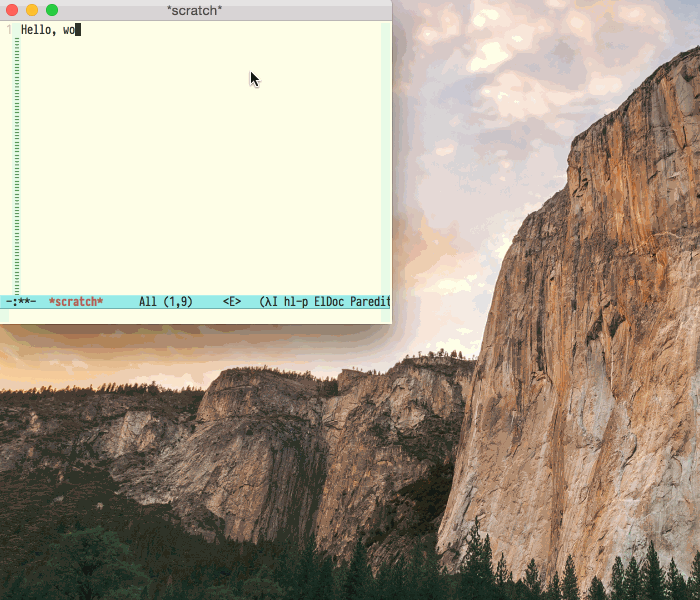Minimize the window with the yellow button

pos(32,10)
